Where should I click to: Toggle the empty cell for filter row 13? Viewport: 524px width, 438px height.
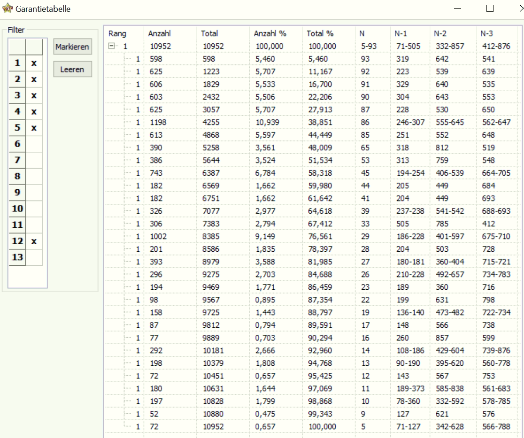pos(34,257)
